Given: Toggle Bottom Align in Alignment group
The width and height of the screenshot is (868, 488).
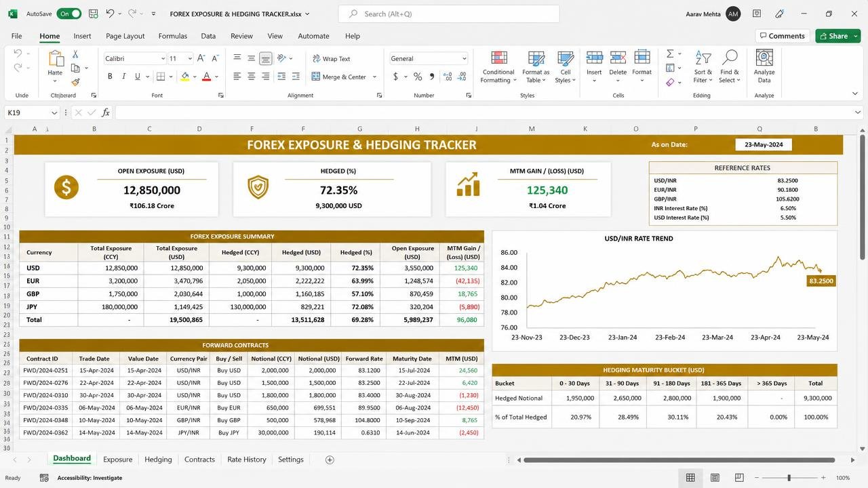Looking at the screenshot, I should (266, 58).
